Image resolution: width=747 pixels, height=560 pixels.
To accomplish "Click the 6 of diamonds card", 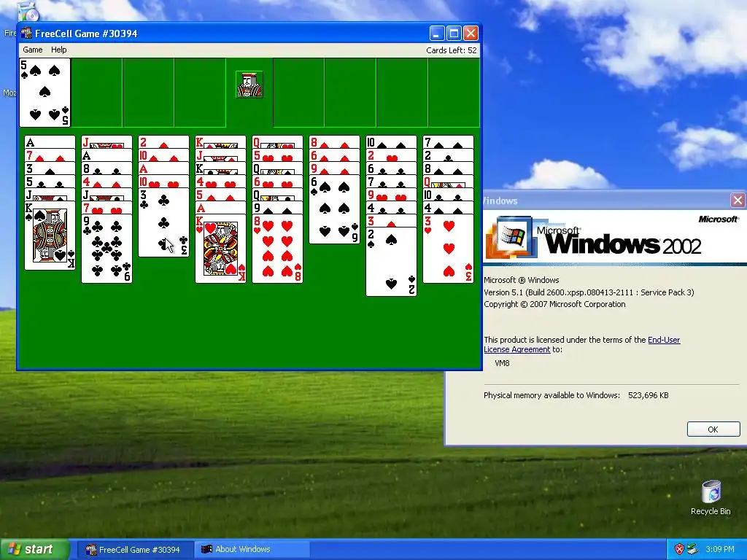I will (334, 155).
